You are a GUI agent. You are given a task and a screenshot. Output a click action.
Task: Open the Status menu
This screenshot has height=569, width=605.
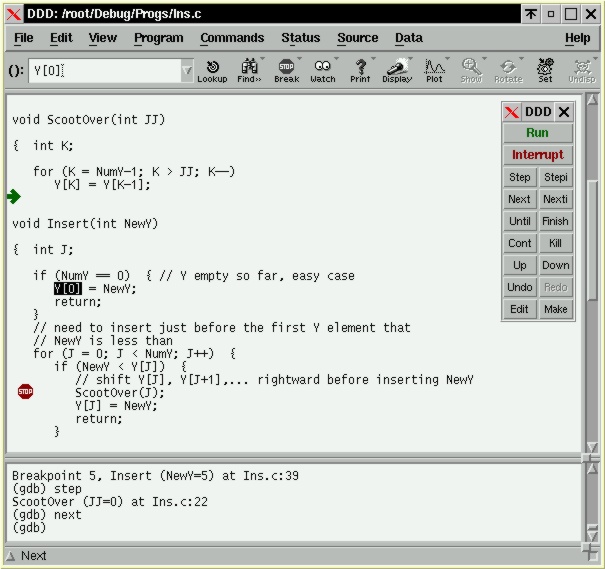pos(300,38)
